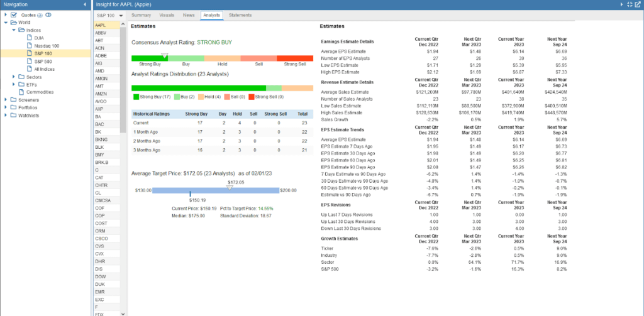Select ticker BKNG in the list
This screenshot has width=644, height=316.
[106, 139]
